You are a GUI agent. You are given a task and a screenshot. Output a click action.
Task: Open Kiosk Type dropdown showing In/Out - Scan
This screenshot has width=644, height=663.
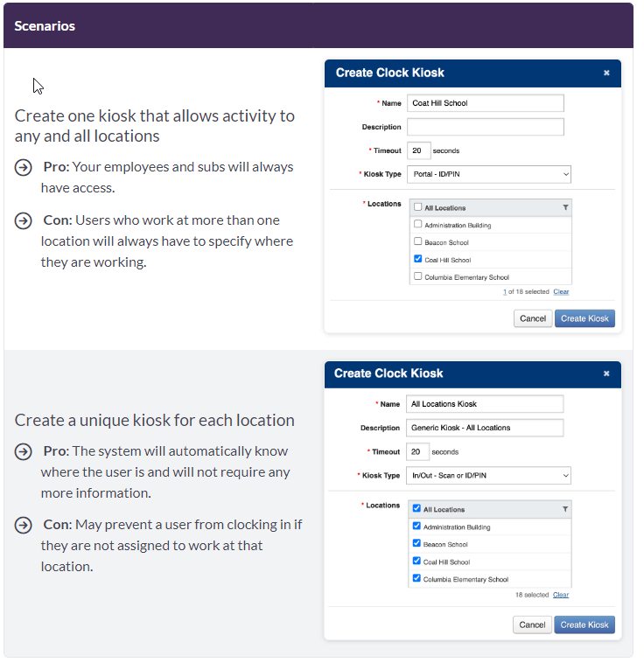pyautogui.click(x=489, y=476)
